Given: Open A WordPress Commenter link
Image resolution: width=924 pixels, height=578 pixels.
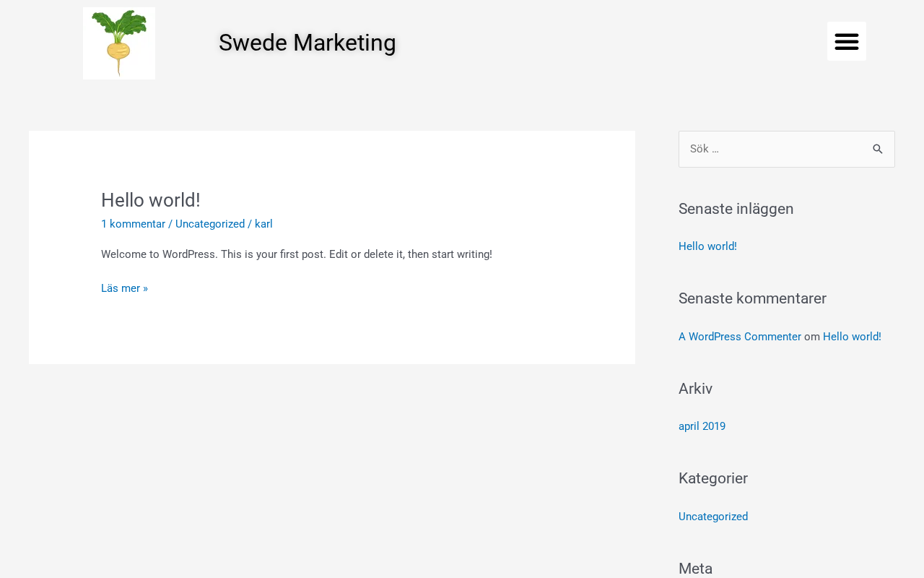Looking at the screenshot, I should coord(739,337).
